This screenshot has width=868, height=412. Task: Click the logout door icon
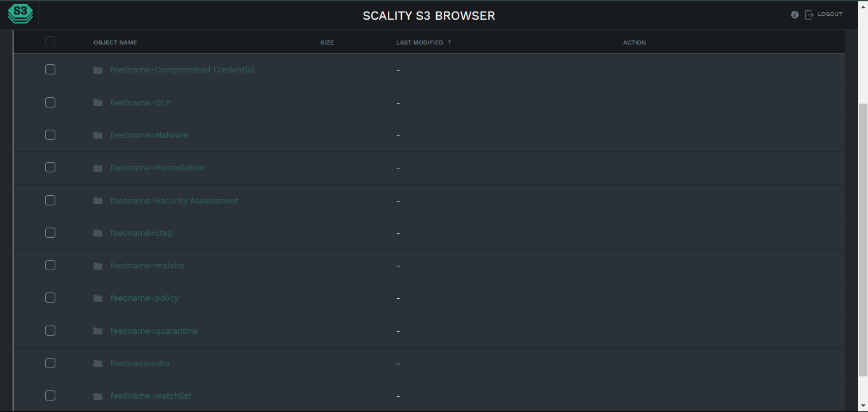[x=809, y=15]
